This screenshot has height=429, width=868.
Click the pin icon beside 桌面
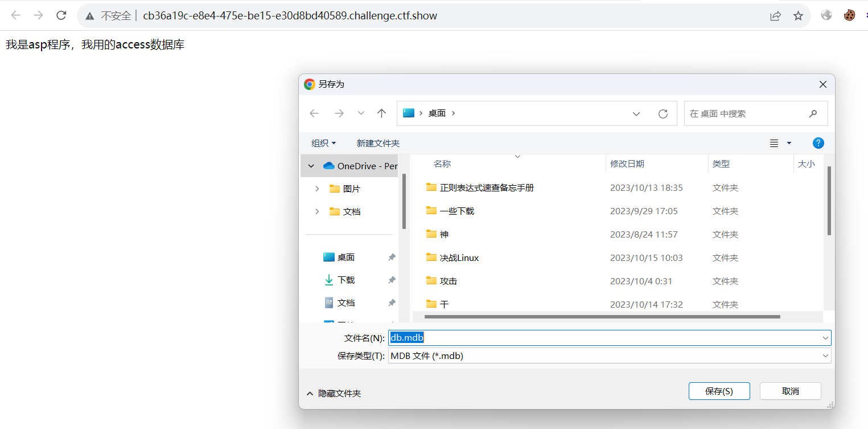[x=392, y=257]
